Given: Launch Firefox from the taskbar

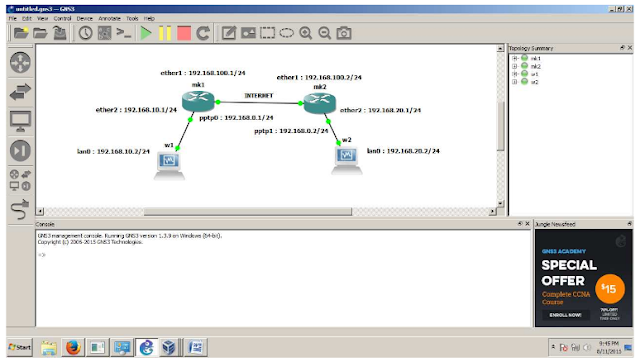Looking at the screenshot, I should coord(73,347).
